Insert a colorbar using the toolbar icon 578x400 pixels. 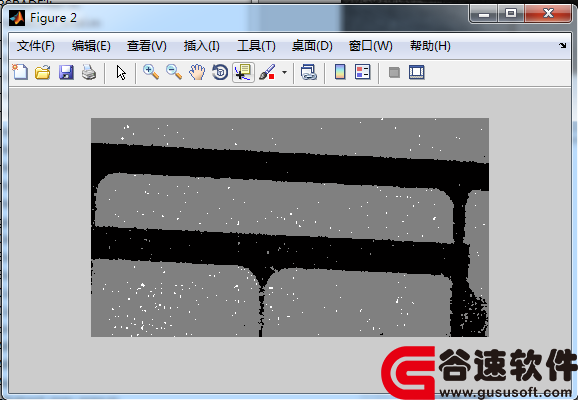coord(340,72)
